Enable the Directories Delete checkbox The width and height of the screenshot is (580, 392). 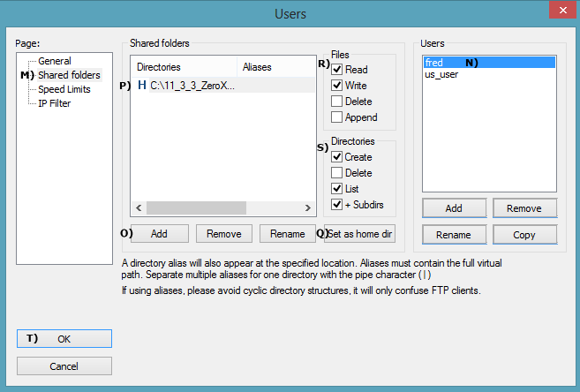(336, 173)
